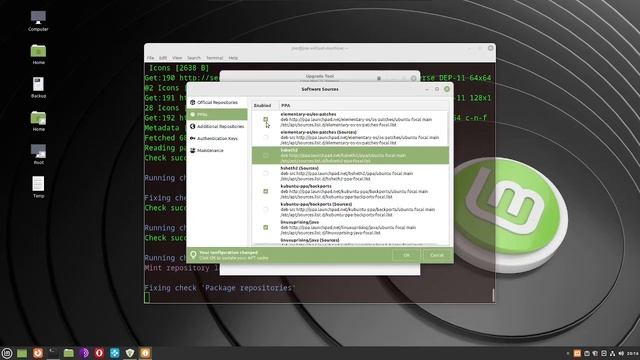Open the Root desktop icon
The width and height of the screenshot is (640, 360).
click(38, 153)
